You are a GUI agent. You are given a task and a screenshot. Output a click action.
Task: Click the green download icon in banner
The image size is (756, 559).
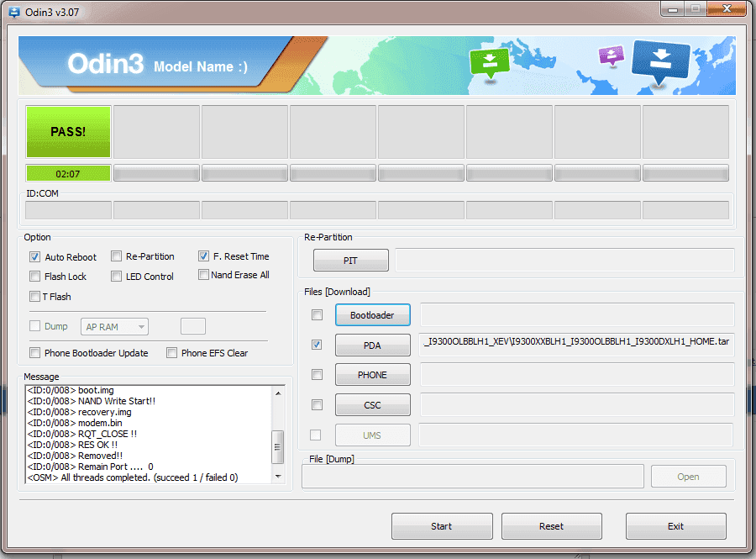pos(490,63)
